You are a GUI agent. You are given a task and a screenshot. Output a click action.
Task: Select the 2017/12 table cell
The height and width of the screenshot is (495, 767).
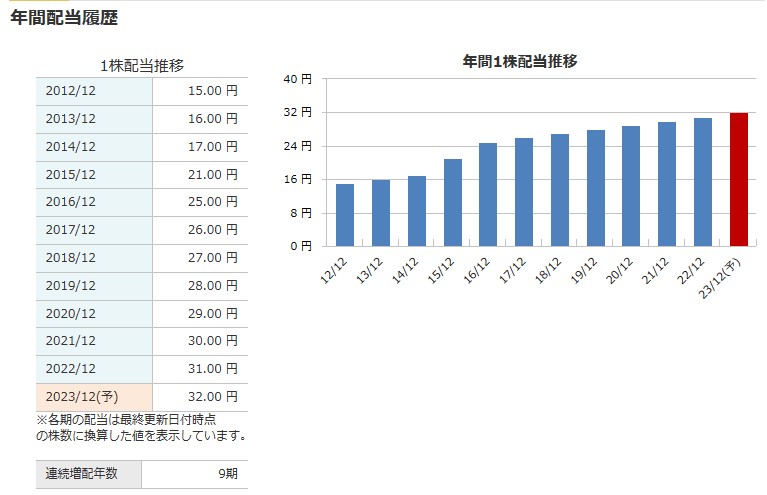point(94,230)
